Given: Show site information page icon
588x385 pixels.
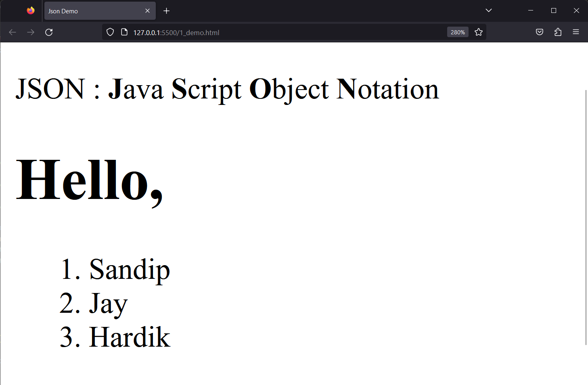Looking at the screenshot, I should (124, 32).
